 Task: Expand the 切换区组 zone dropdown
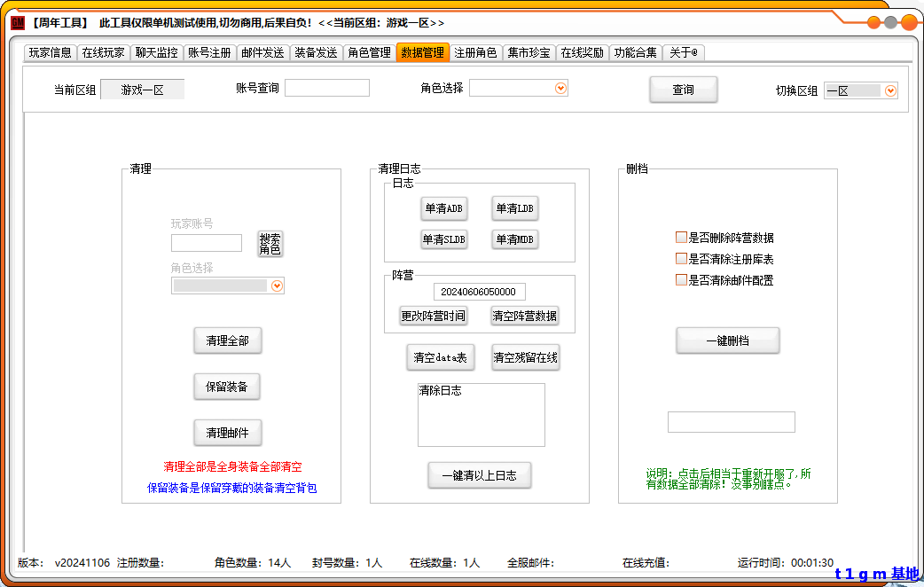pos(890,90)
